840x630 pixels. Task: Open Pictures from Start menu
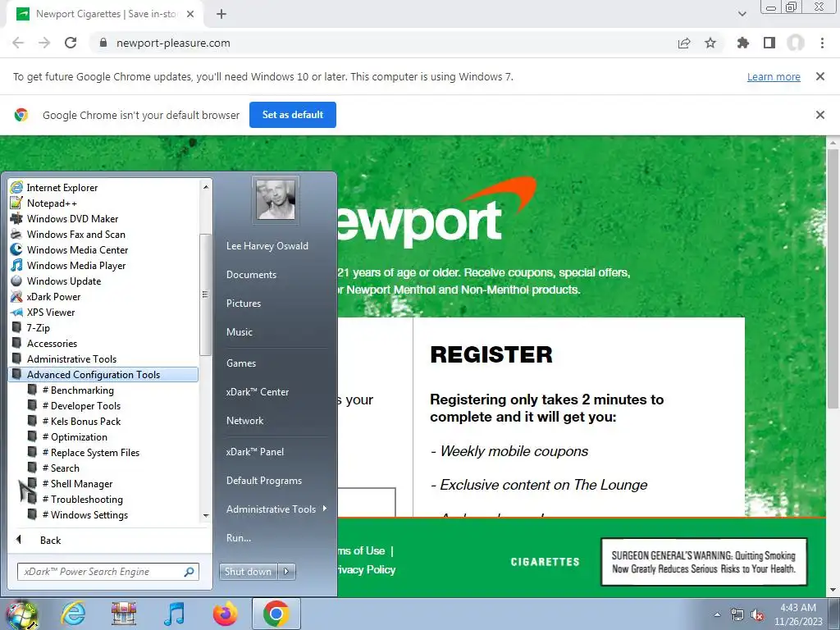click(x=243, y=304)
